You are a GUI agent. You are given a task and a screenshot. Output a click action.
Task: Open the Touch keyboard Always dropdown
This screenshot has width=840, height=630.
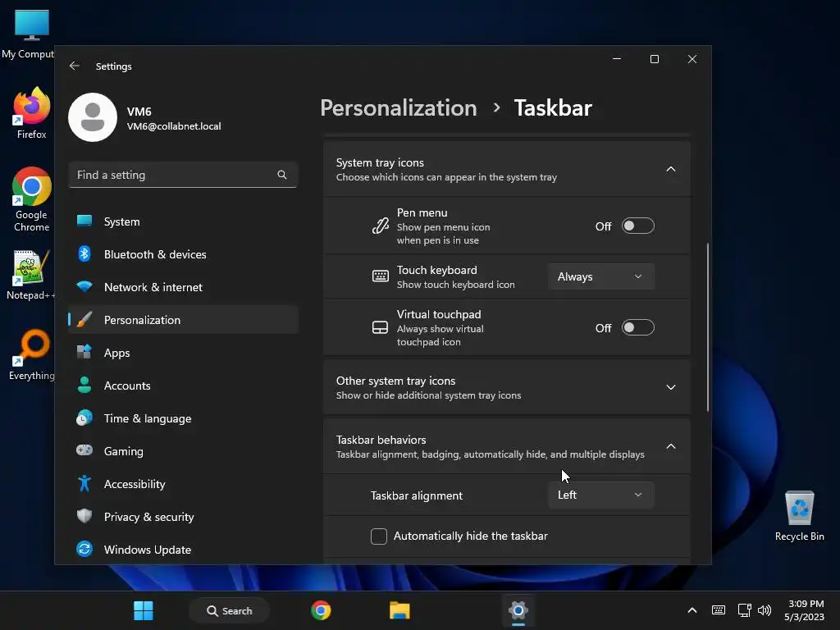600,276
